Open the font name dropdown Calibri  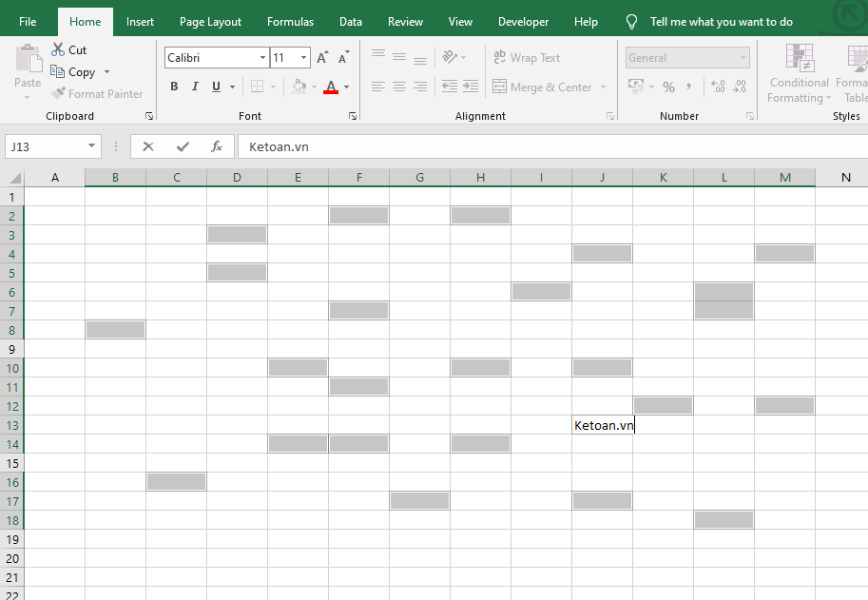click(x=263, y=58)
